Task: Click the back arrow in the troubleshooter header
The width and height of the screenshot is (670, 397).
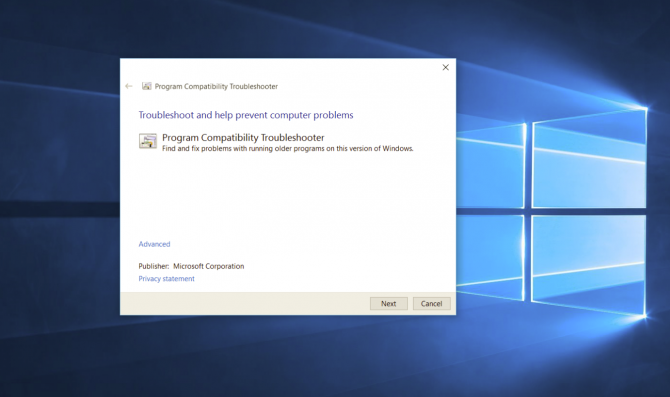Action: (129, 86)
